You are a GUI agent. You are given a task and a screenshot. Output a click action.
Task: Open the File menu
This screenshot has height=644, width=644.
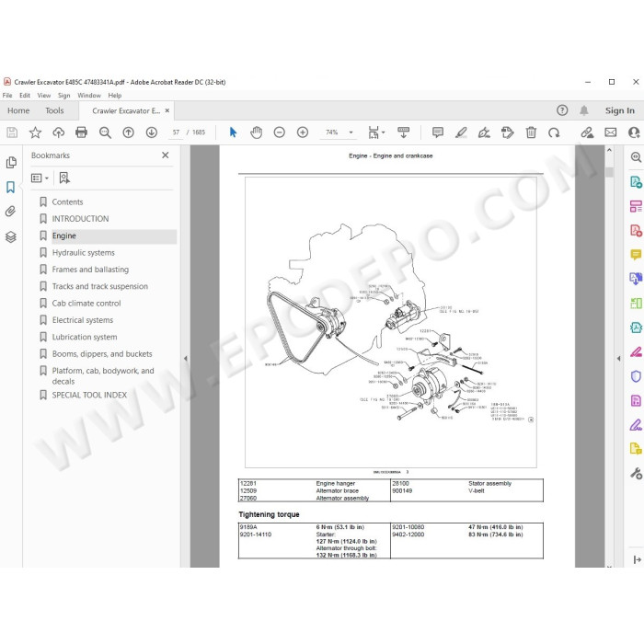7,96
